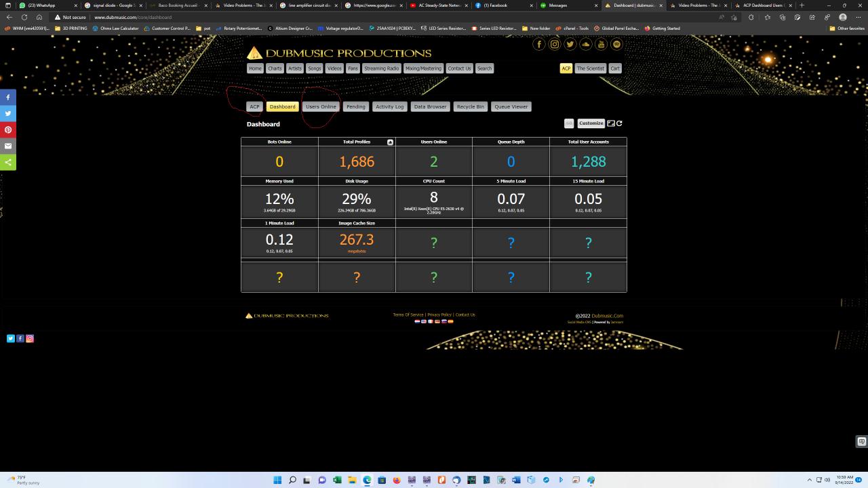Open the Privacy Policy footer link
This screenshot has height=488, width=868.
[x=439, y=314]
